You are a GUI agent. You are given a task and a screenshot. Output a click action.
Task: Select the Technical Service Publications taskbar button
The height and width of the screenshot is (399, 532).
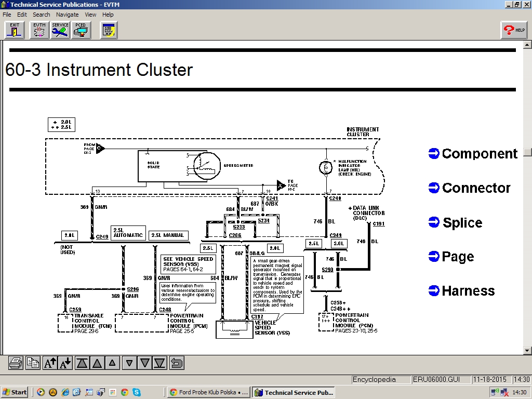[x=294, y=393]
